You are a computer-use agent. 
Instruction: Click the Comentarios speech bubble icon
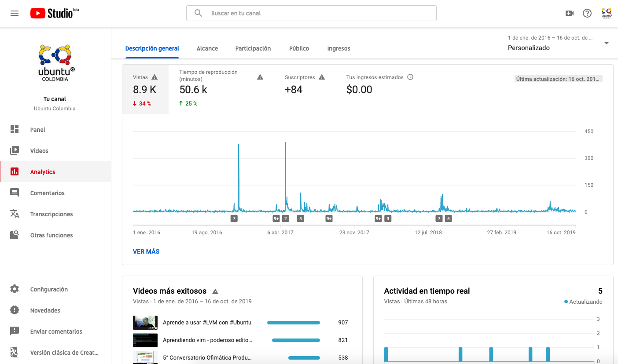pyautogui.click(x=15, y=193)
